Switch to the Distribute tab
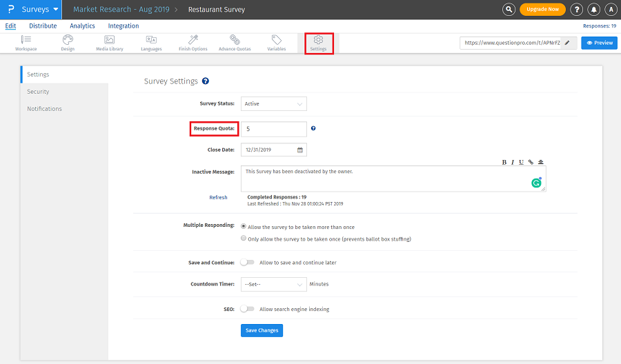The width and height of the screenshot is (621, 364). click(43, 26)
